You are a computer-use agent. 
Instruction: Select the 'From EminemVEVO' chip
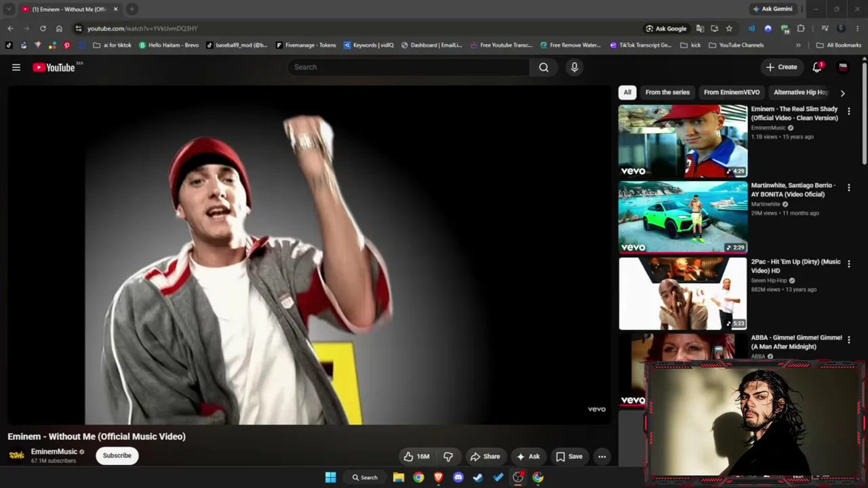click(732, 92)
